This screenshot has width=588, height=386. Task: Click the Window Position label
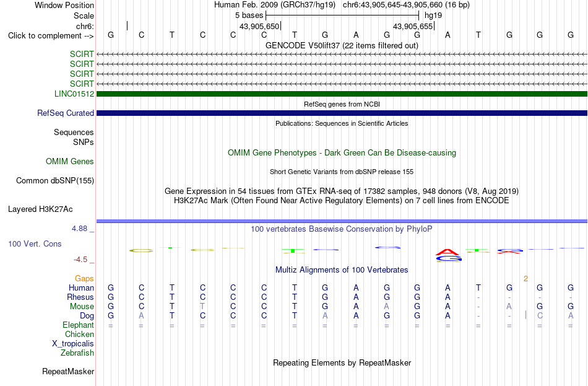coord(64,5)
